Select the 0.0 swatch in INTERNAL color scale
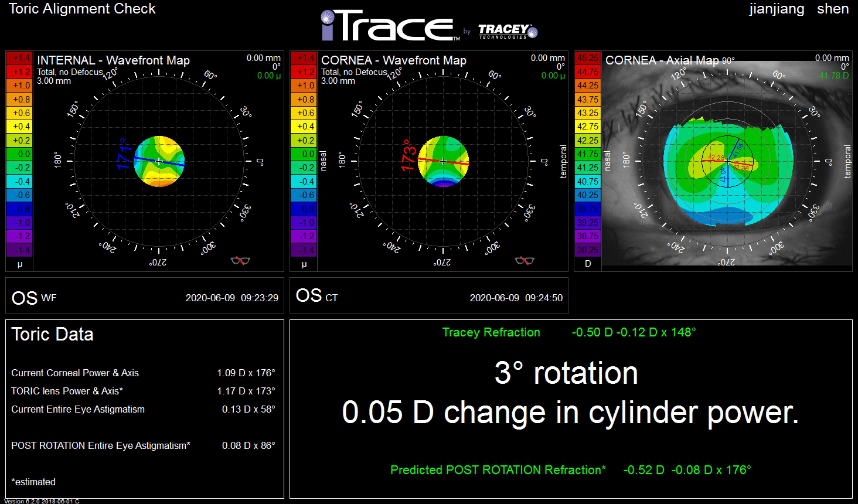 point(19,154)
